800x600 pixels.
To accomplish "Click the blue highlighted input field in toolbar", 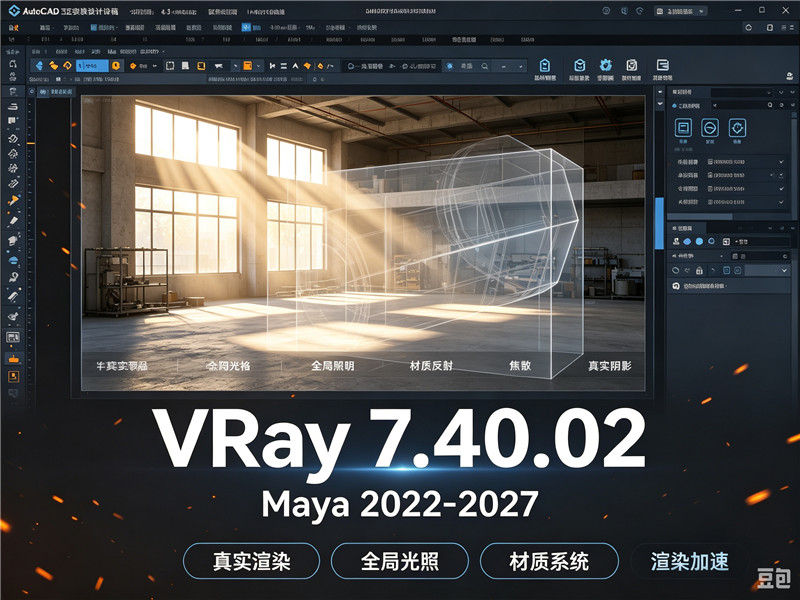I will pyautogui.click(x=92, y=65).
